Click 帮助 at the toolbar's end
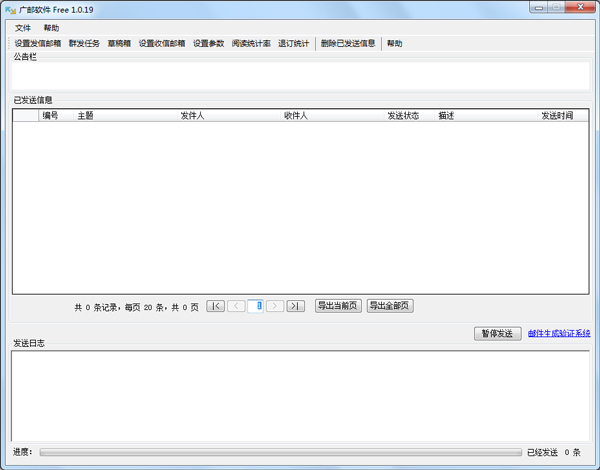 pos(395,43)
